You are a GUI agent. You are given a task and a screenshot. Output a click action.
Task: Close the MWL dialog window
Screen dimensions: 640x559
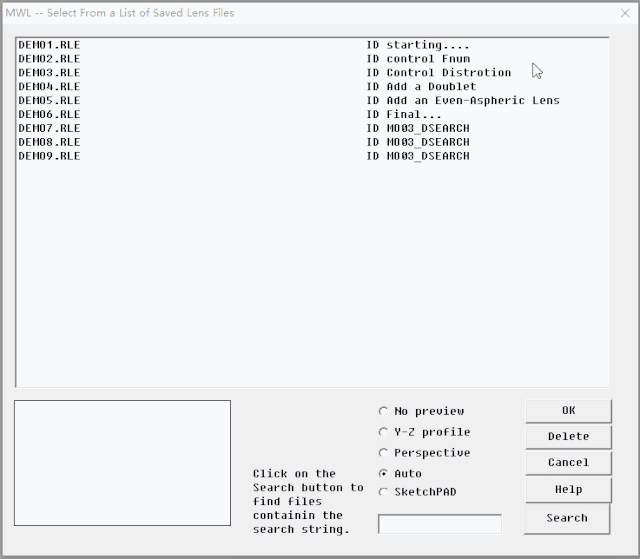point(625,13)
